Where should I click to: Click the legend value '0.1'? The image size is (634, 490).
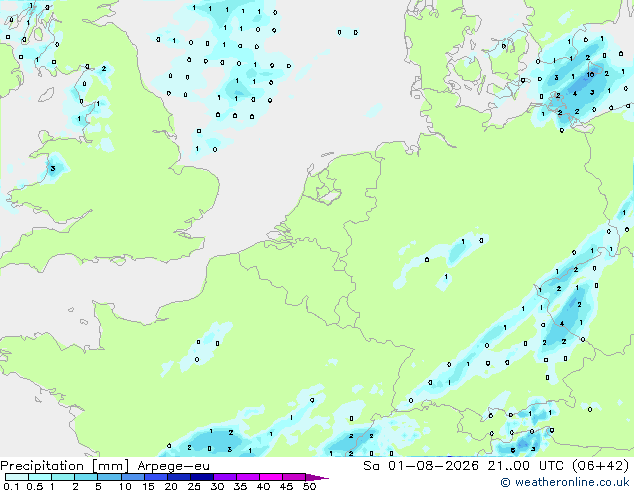[12, 486]
